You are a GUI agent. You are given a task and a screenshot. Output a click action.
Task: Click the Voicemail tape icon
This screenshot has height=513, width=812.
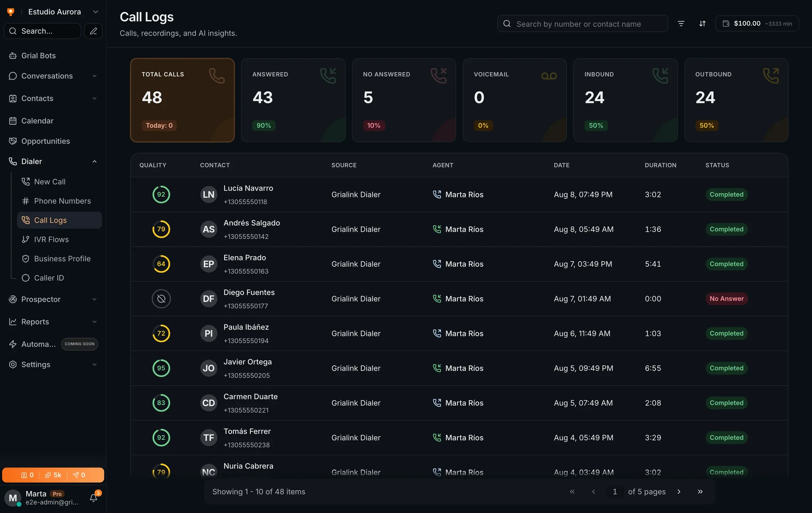pos(549,76)
